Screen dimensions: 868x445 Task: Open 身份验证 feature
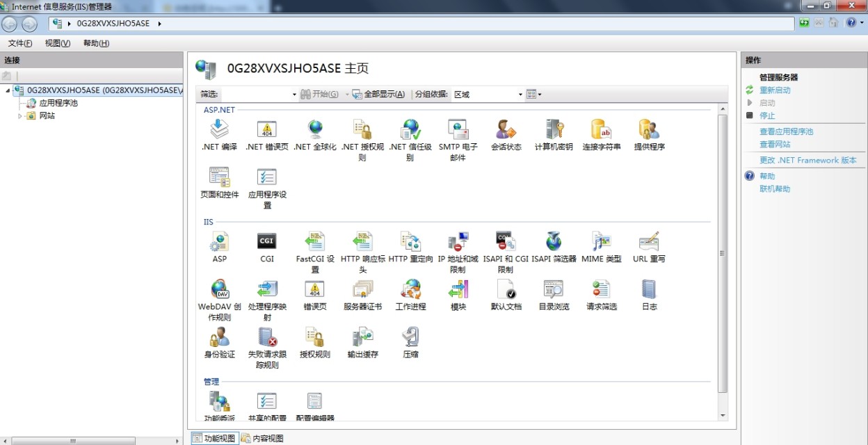[219, 343]
